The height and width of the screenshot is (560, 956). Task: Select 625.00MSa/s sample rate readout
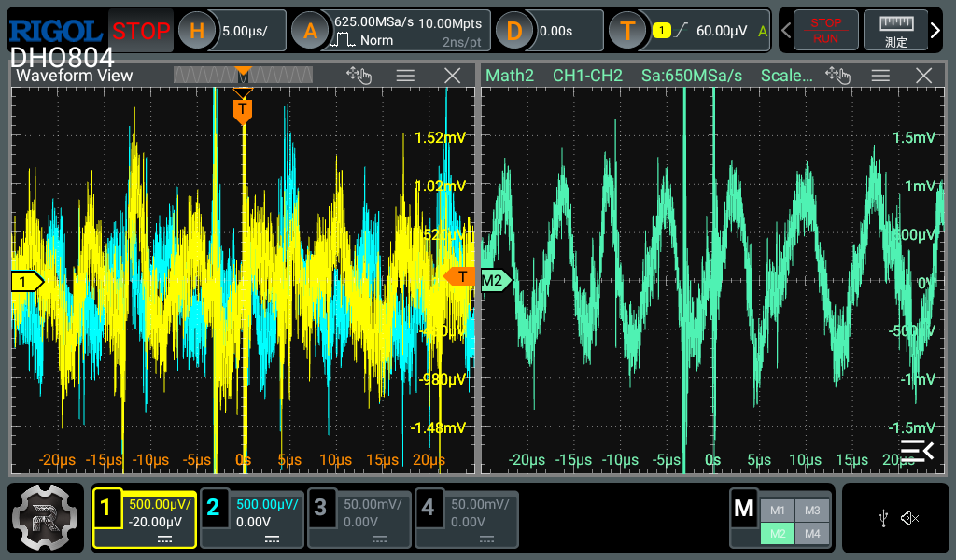click(x=373, y=22)
